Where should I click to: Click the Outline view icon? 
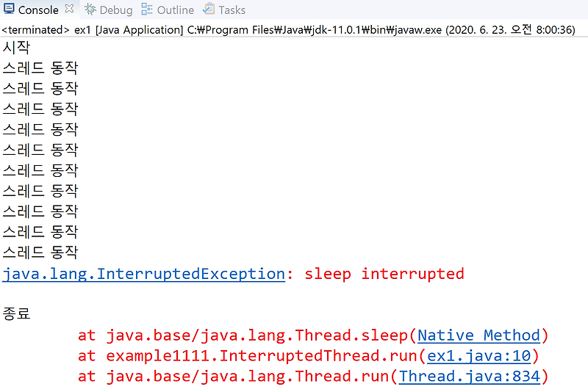(x=147, y=10)
